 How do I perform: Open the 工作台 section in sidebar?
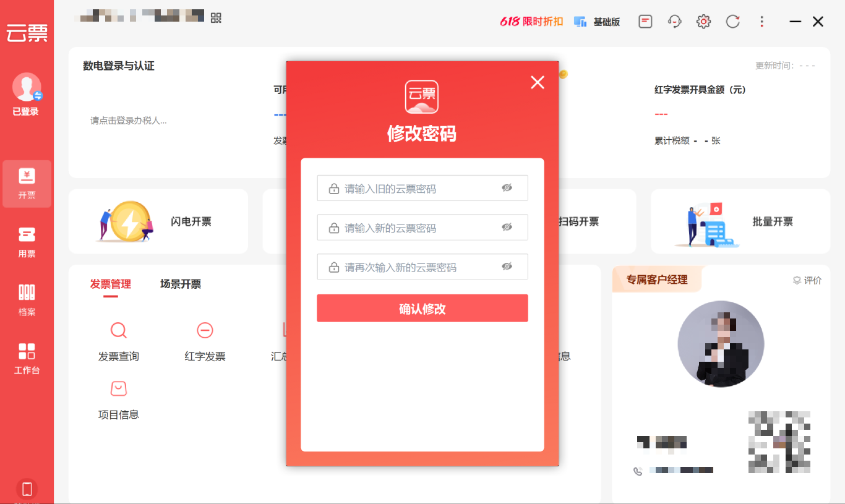pos(27,359)
